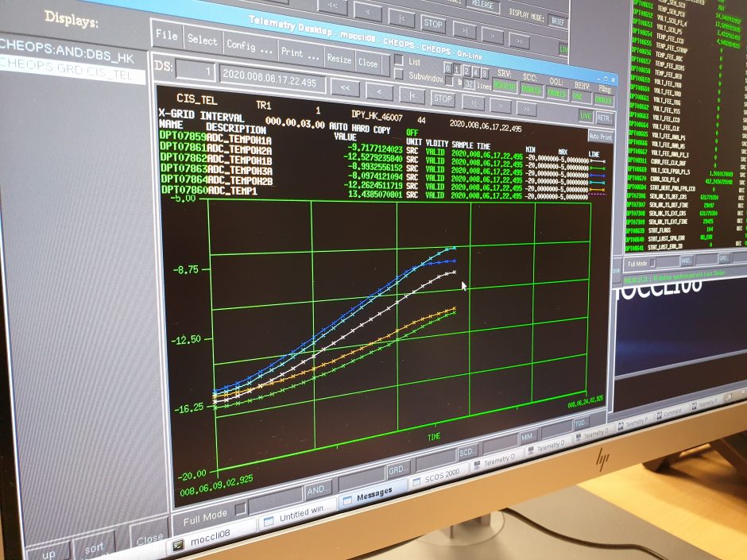Click the fast forward >> button in front window
Screen dimensions: 747x560
coord(526,109)
